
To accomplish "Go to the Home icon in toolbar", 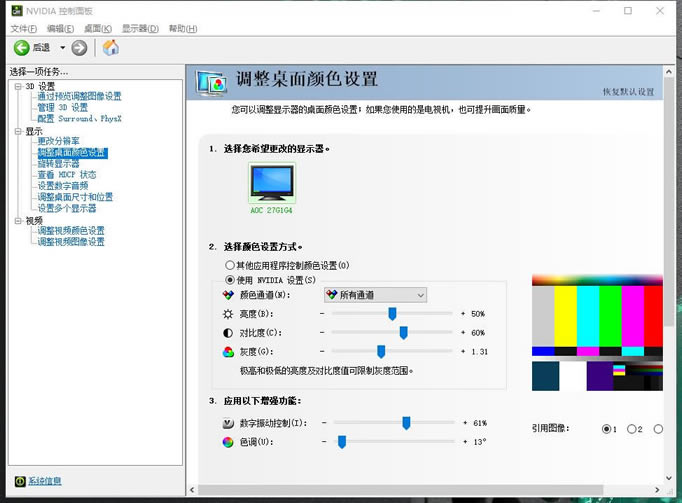I will tap(110, 47).
